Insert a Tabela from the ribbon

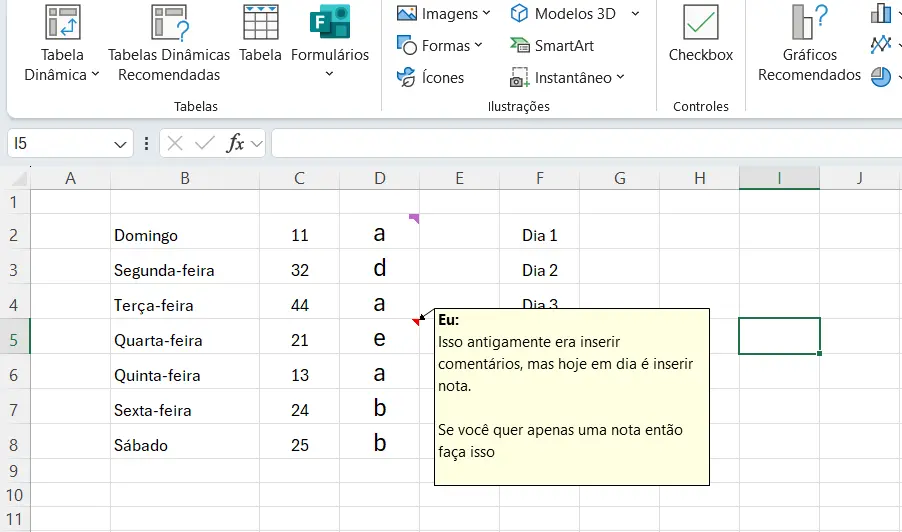(261, 33)
